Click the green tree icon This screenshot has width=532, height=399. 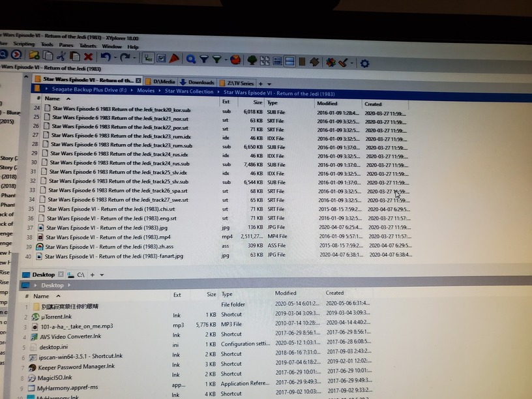(252, 61)
